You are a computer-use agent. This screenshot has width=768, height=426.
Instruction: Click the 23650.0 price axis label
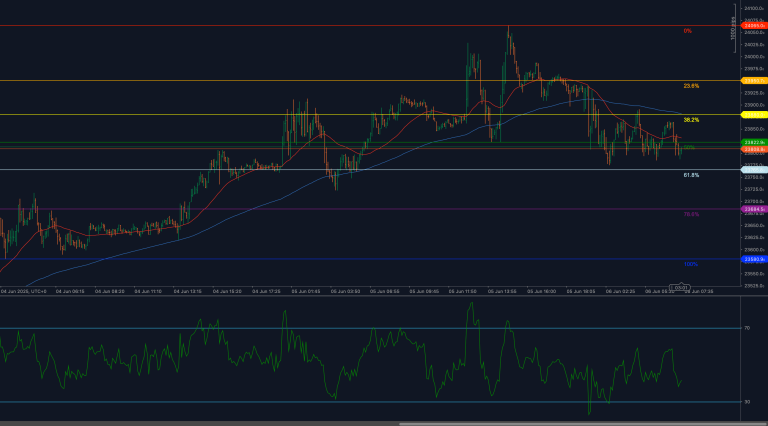tap(754, 226)
